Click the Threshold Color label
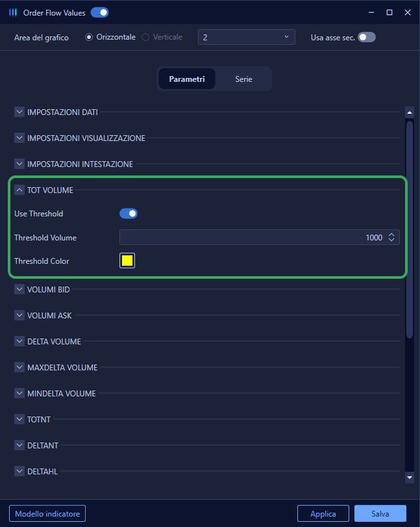This screenshot has height=527, width=420. click(x=42, y=261)
